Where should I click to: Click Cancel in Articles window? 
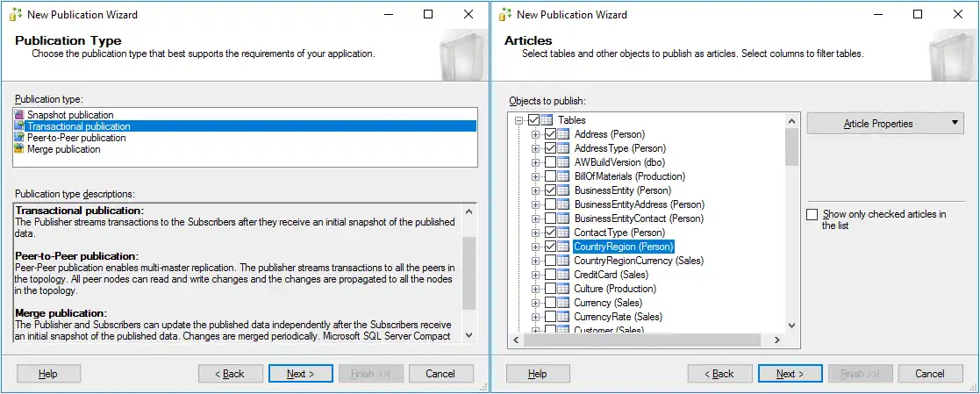pos(930,373)
